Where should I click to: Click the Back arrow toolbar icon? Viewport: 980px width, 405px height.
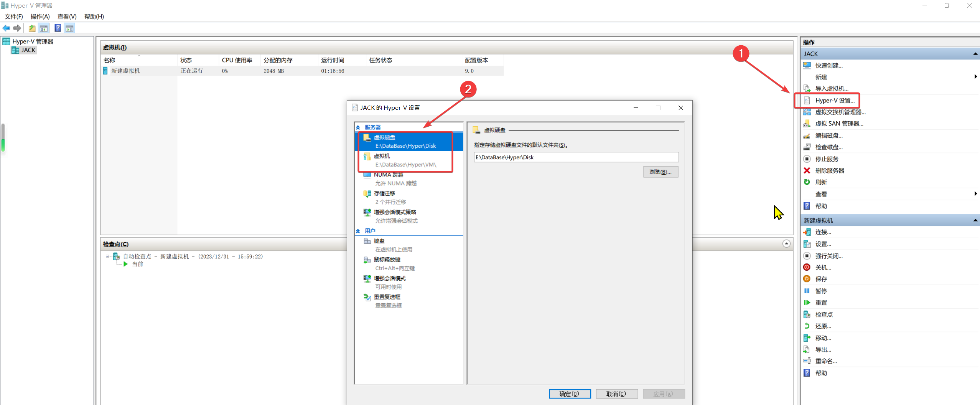6,28
